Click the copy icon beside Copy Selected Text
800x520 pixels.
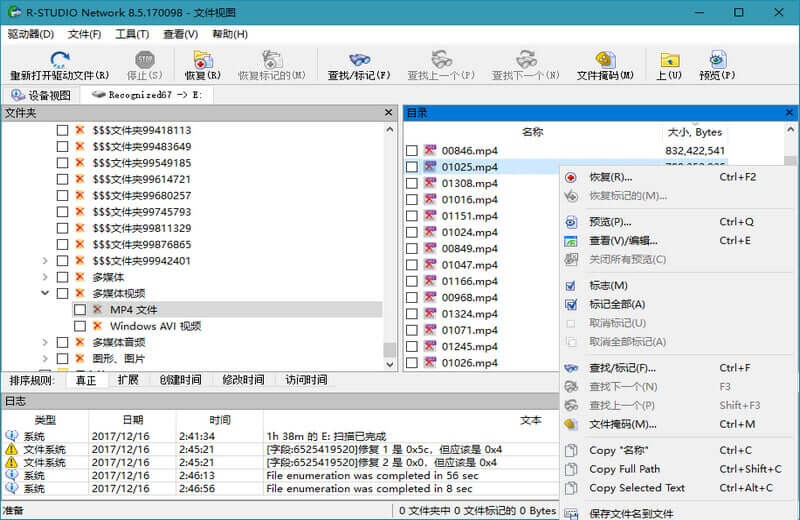571,488
